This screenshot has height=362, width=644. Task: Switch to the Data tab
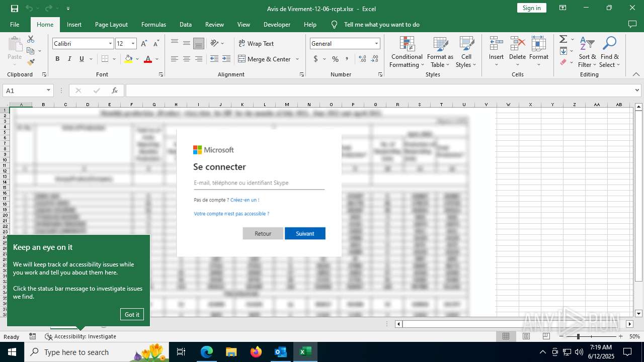[x=186, y=25]
